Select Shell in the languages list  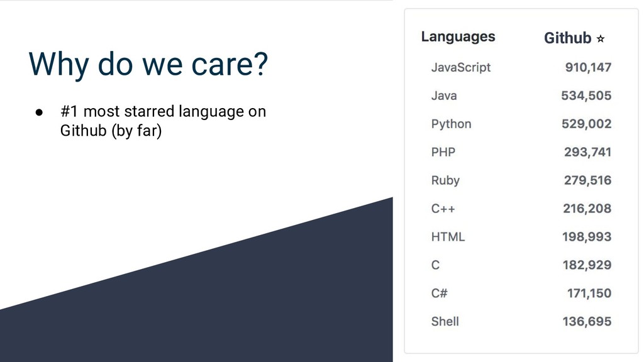tap(445, 322)
